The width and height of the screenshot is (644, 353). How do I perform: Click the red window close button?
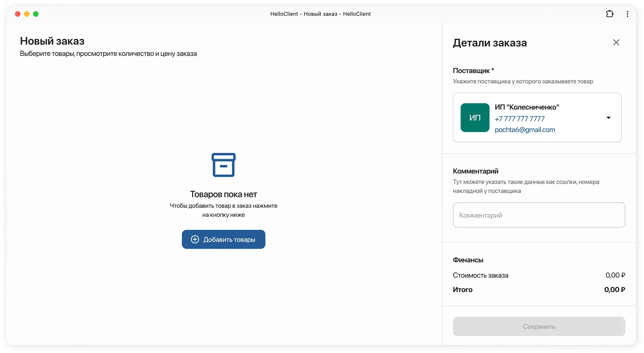[18, 14]
